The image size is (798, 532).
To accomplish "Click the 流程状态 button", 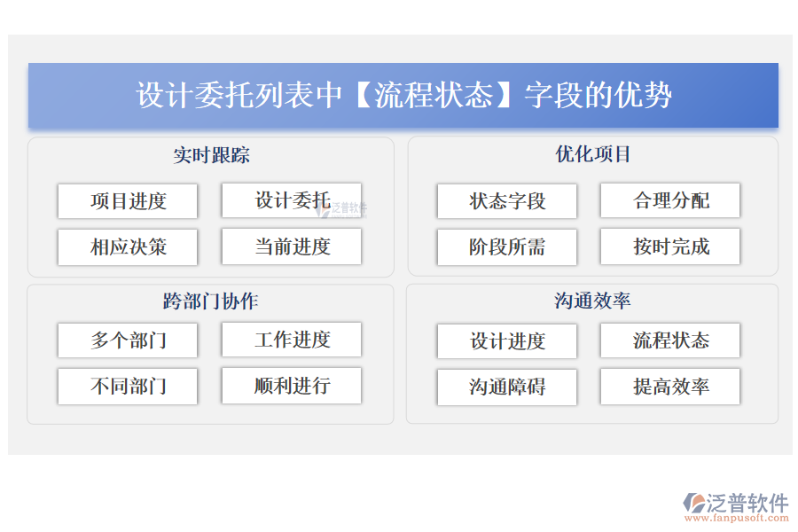I will 669,340.
